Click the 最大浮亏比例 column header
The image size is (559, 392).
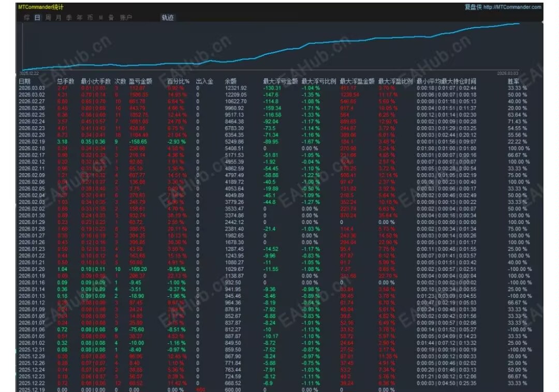[319, 81]
